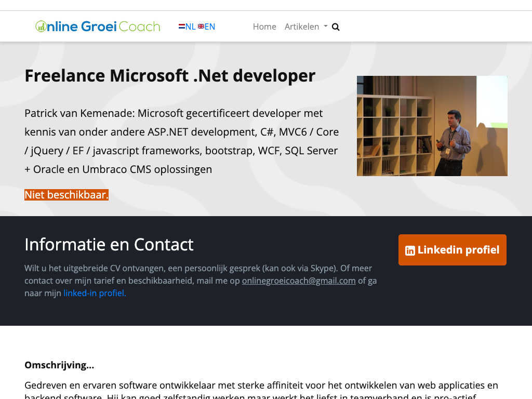
Task: Click the Informatie en Contact heading
Action: (109, 244)
